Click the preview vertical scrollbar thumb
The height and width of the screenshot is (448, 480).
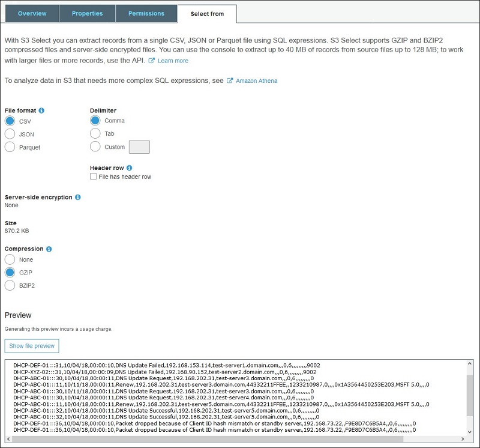(470, 396)
